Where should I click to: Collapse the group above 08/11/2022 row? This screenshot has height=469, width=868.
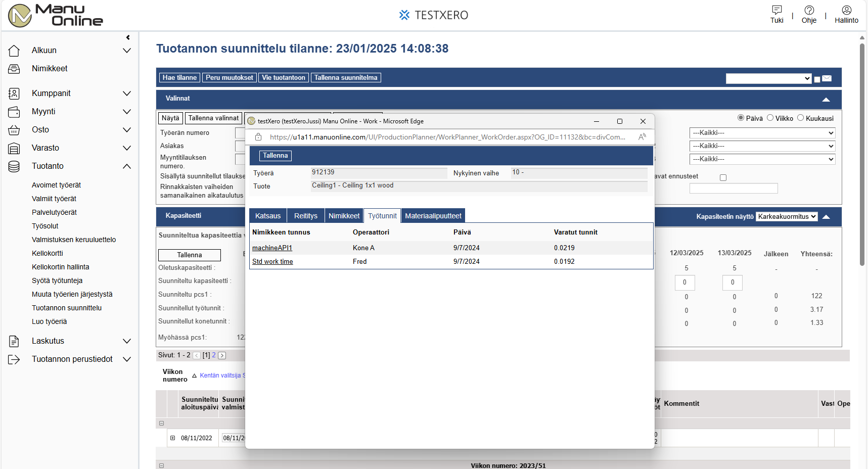click(162, 424)
